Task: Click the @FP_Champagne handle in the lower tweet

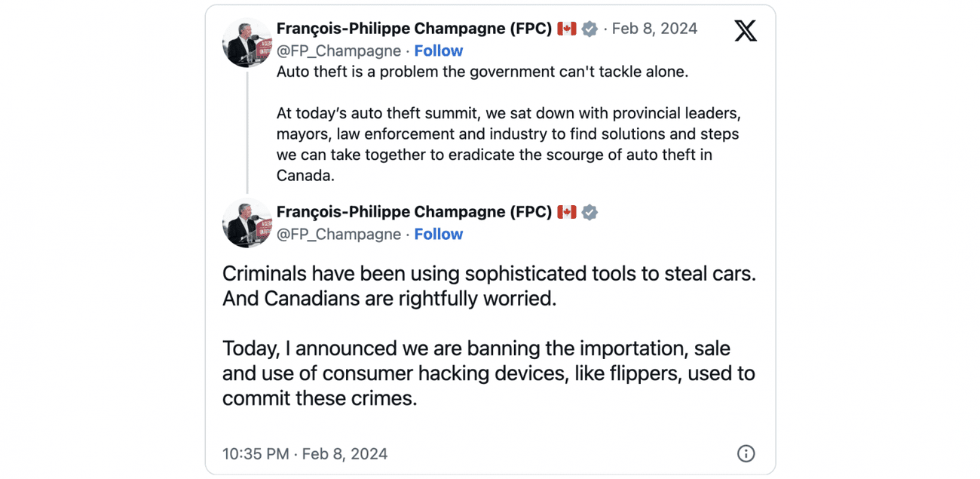Action: (x=338, y=234)
